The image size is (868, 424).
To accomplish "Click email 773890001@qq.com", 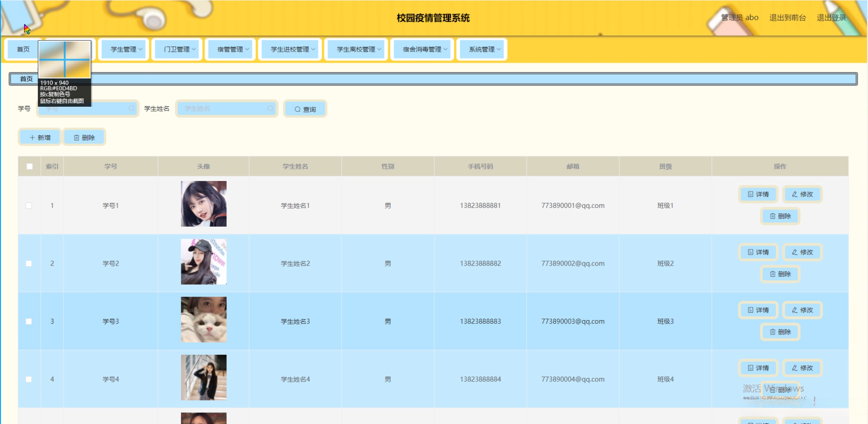I will pos(573,206).
